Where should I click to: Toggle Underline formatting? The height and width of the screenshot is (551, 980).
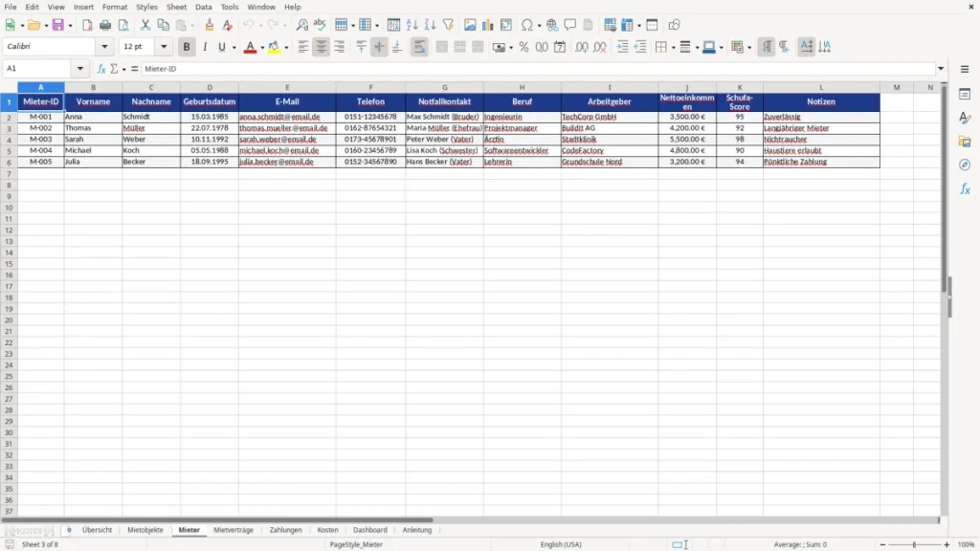[x=221, y=47]
